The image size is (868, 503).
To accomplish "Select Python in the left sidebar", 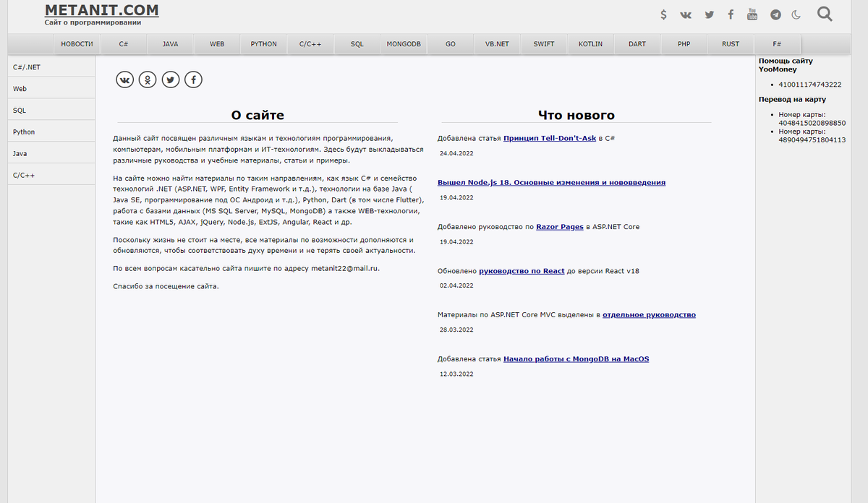I will 51,132.
